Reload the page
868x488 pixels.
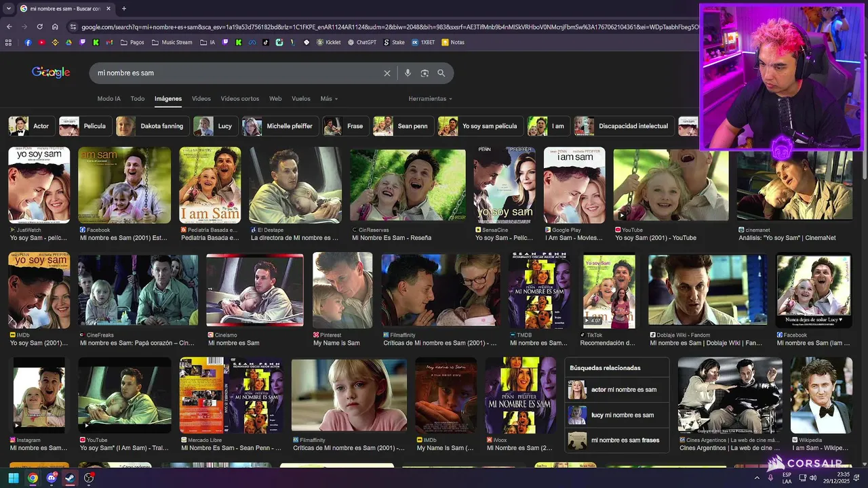[x=39, y=26]
